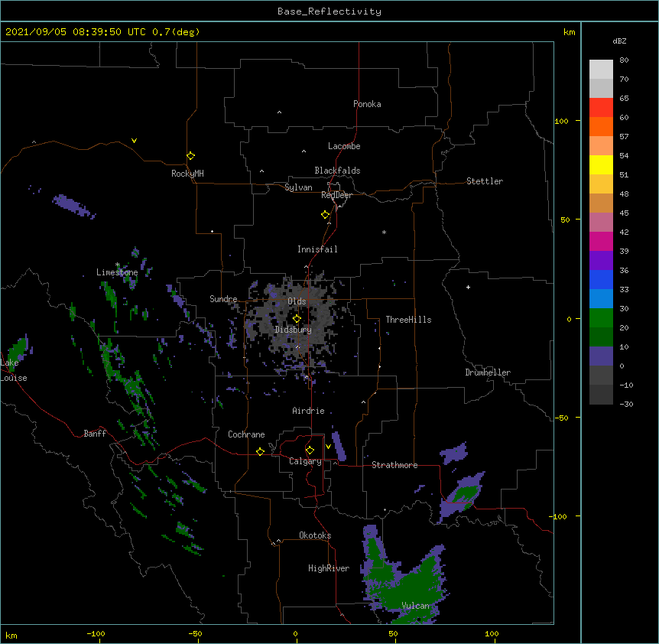Screen dimensions: 659x644
Task: Click the yellow diamond marker south of RedDeer
Action: tap(326, 215)
